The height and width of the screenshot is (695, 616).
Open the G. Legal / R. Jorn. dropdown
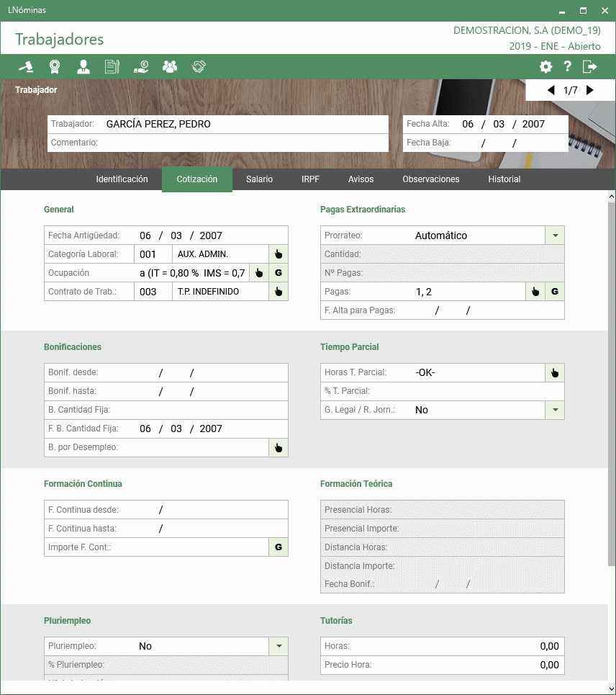(x=555, y=410)
